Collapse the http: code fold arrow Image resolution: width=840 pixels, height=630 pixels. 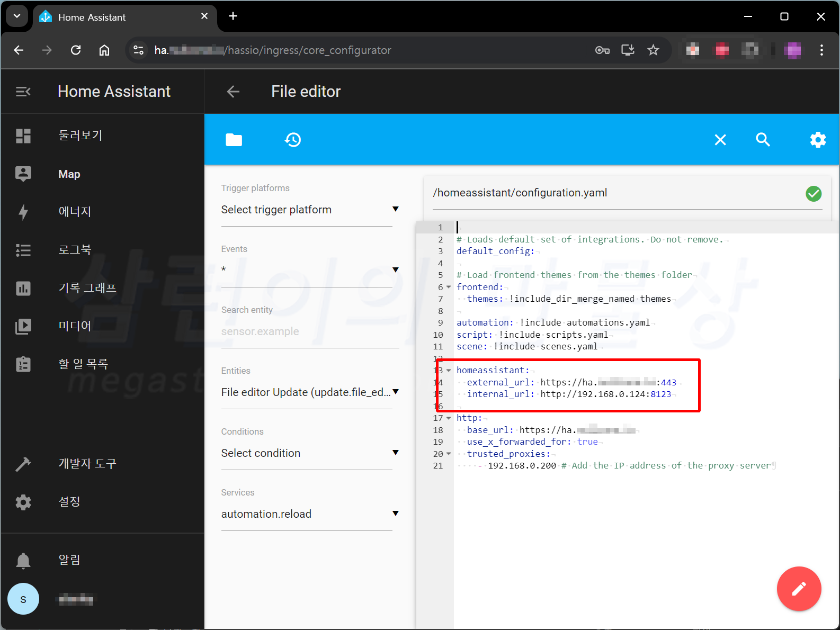click(449, 418)
